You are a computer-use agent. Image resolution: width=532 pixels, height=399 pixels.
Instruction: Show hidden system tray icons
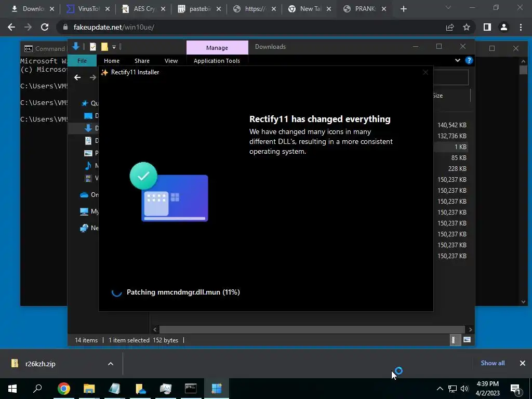440,389
